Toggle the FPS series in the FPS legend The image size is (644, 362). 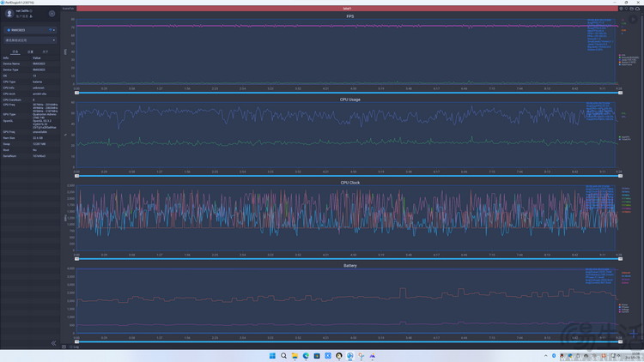[x=623, y=55]
